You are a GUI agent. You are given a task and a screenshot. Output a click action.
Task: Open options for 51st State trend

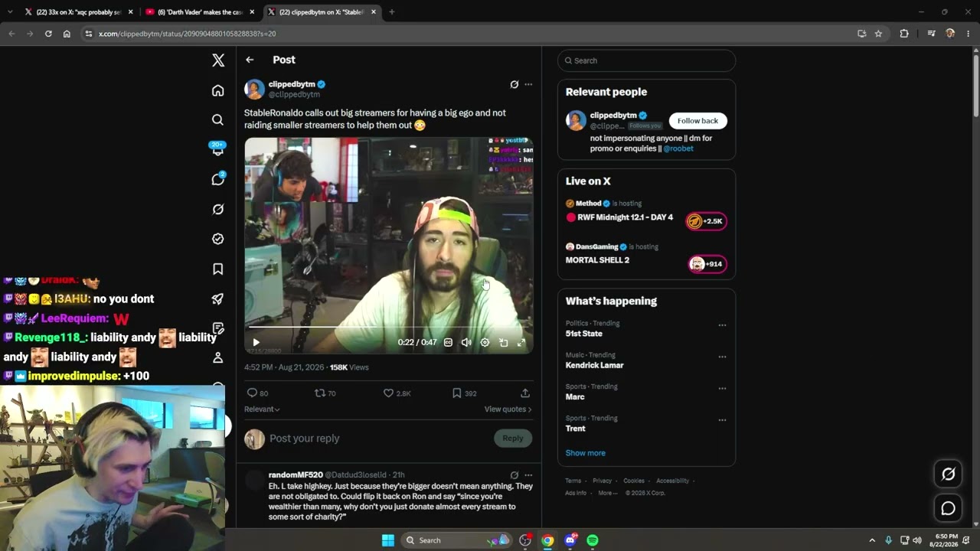point(722,325)
